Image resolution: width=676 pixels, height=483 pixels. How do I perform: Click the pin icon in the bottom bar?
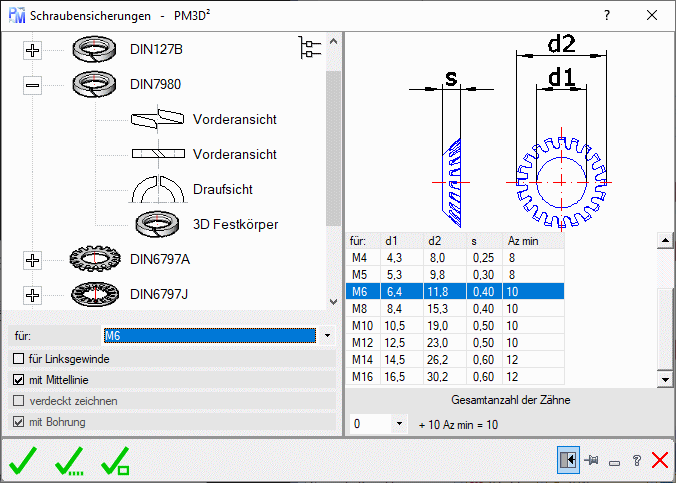(592, 460)
